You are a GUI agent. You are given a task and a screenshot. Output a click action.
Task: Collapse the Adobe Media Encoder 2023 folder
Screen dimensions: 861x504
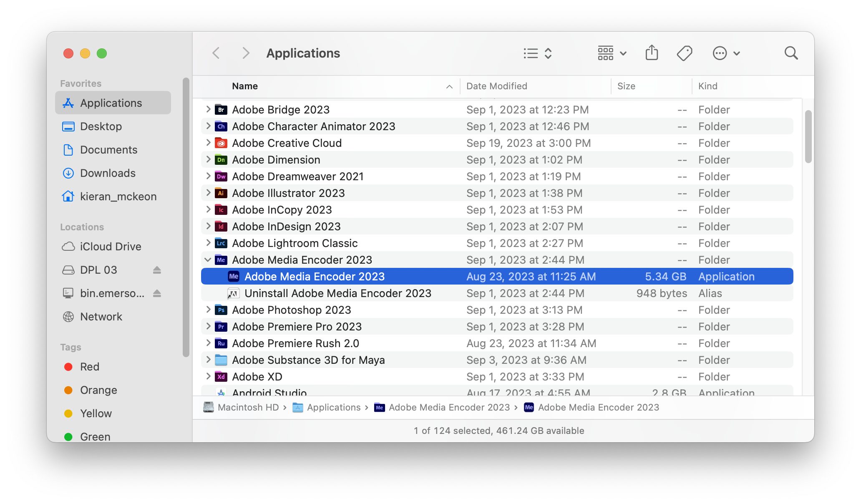(x=208, y=260)
